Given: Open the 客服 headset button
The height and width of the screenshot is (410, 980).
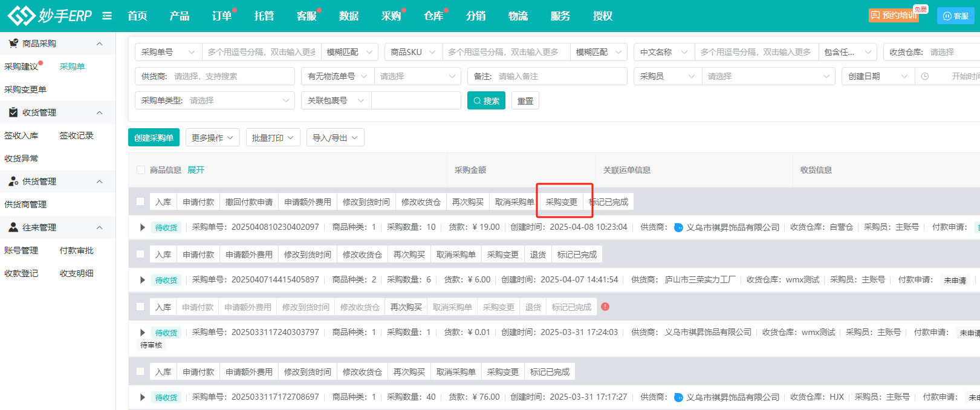Looking at the screenshot, I should click(956, 16).
